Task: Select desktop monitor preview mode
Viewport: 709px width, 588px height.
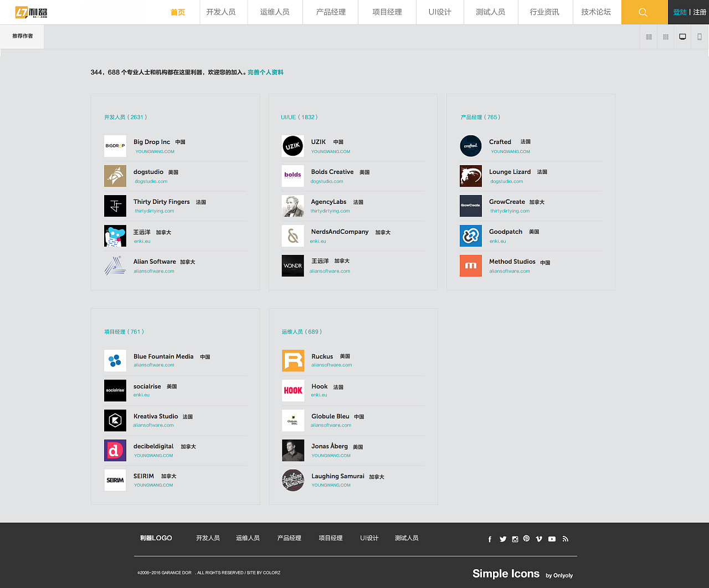Action: pos(682,37)
